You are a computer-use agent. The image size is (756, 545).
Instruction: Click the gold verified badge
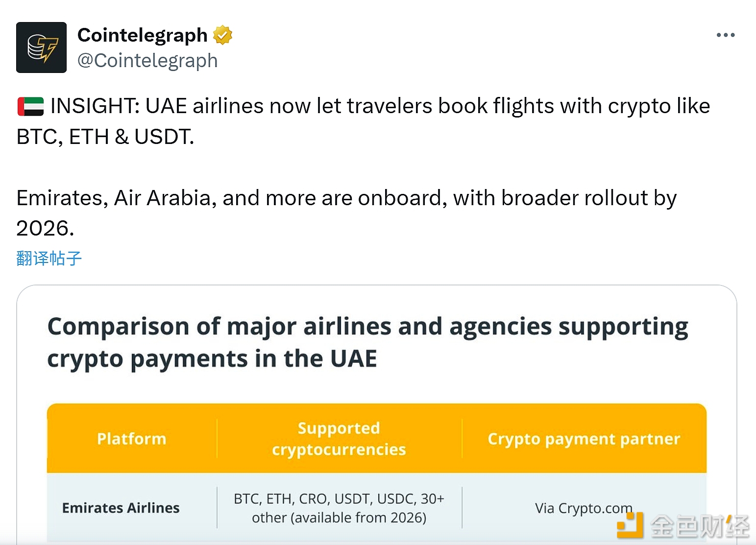tap(222, 35)
